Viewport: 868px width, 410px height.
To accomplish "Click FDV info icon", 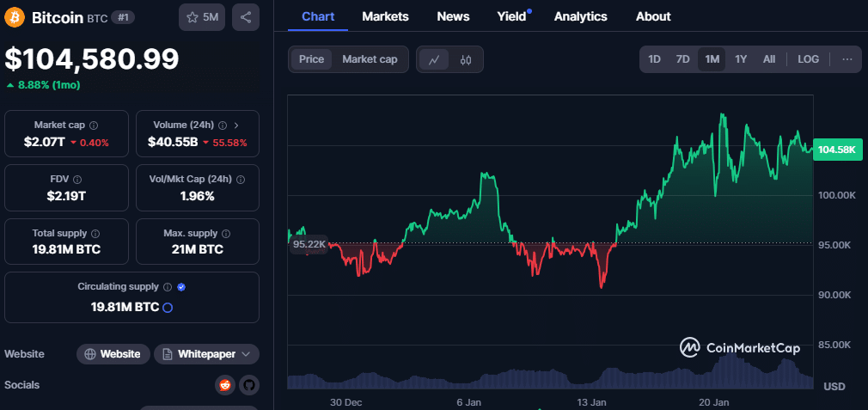I will pyautogui.click(x=77, y=180).
